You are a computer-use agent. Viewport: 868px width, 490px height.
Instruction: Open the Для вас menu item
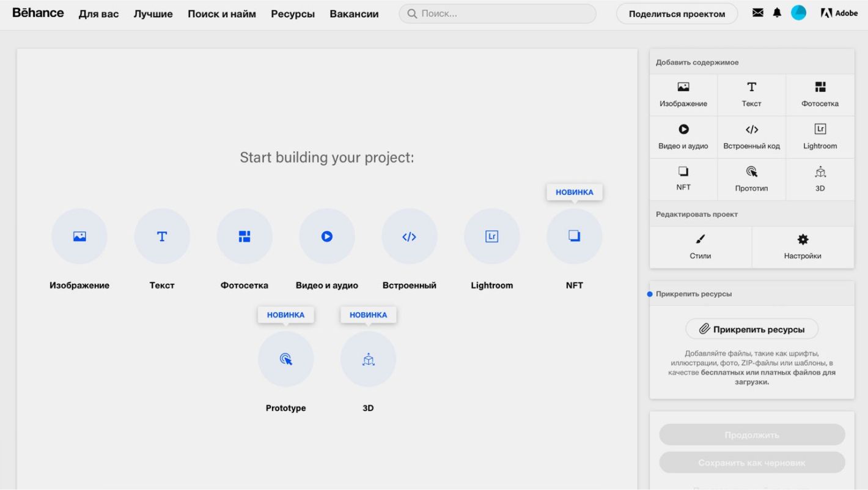(98, 13)
